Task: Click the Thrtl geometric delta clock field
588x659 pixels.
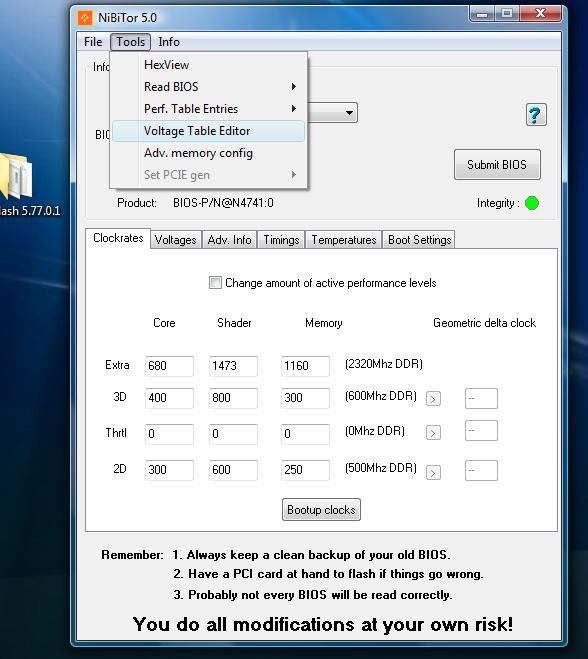Action: click(x=481, y=430)
